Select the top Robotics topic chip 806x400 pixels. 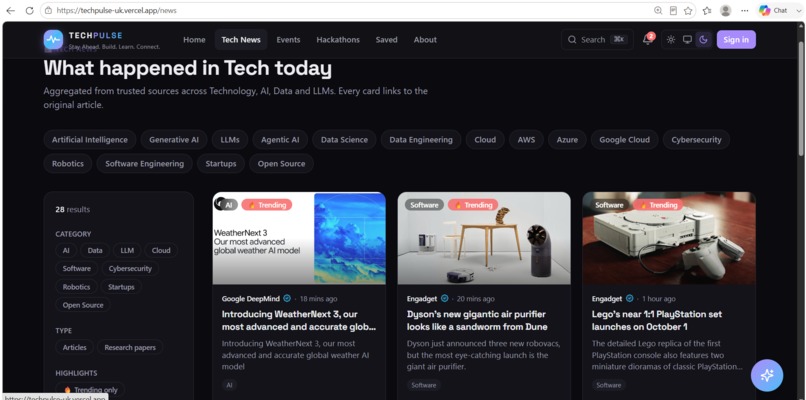click(68, 163)
